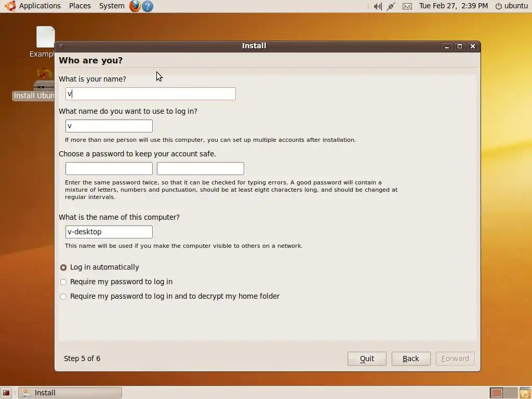
Task: Click the Quit button
Action: 367,358
